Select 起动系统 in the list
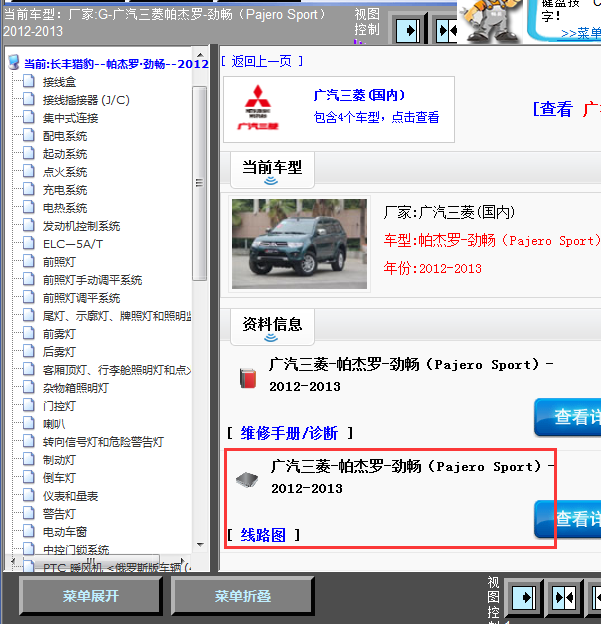This screenshot has width=601, height=624. (64, 154)
